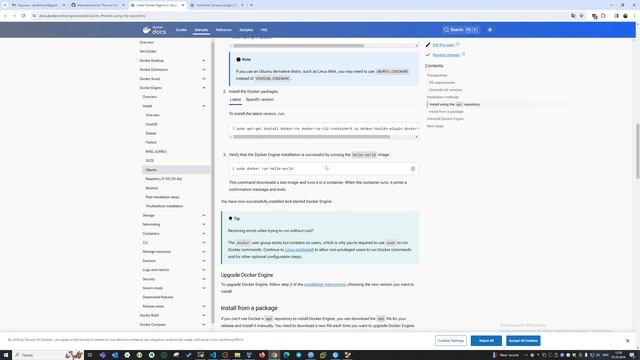
Task: Click the page vertical scrollbar thumb
Action: tap(637, 151)
